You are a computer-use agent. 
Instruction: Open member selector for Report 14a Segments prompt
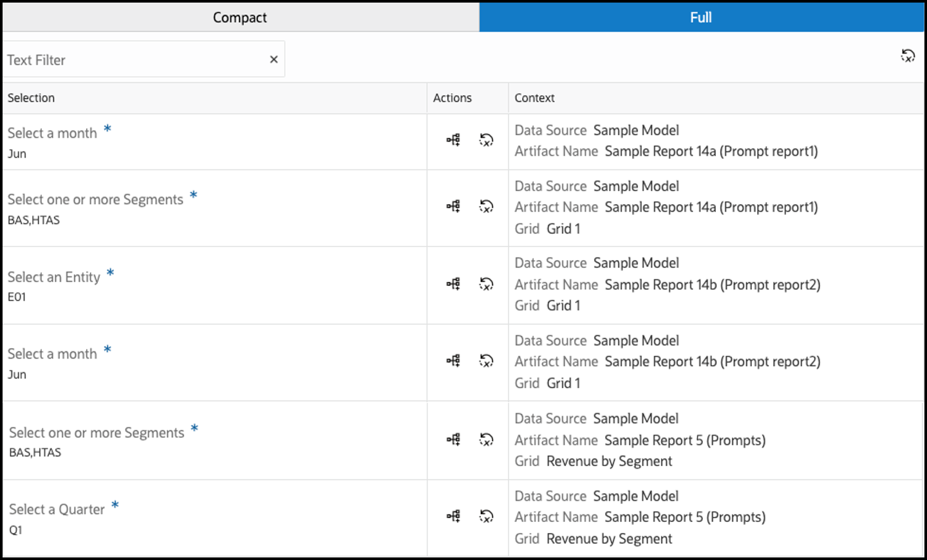453,206
